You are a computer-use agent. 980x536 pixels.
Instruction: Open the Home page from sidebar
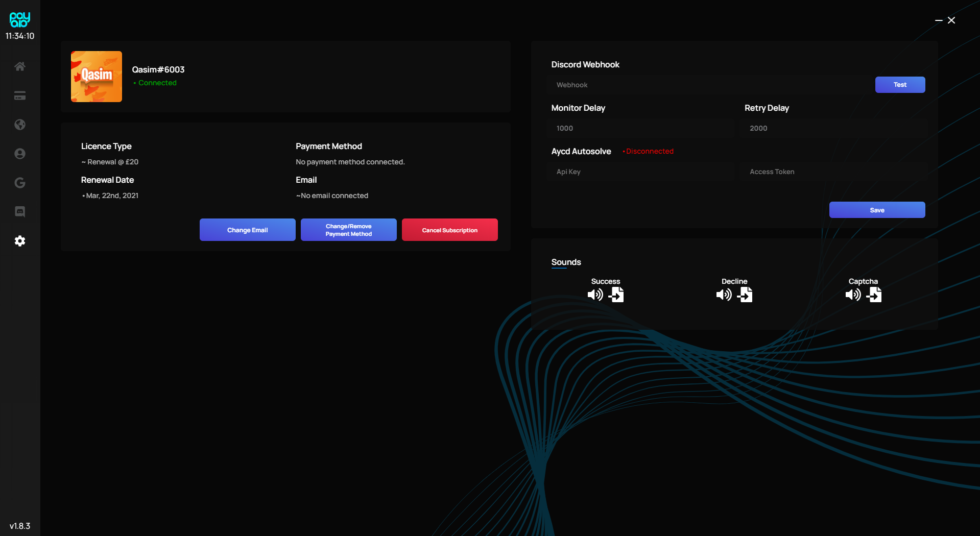20,66
